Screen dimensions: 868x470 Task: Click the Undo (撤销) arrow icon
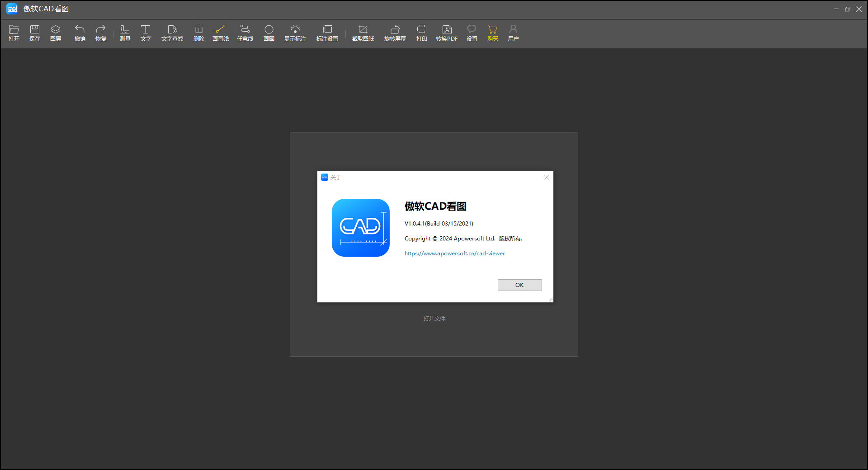coord(80,30)
